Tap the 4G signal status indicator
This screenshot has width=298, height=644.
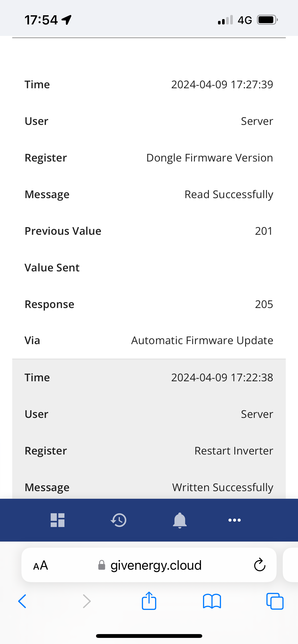245,20
